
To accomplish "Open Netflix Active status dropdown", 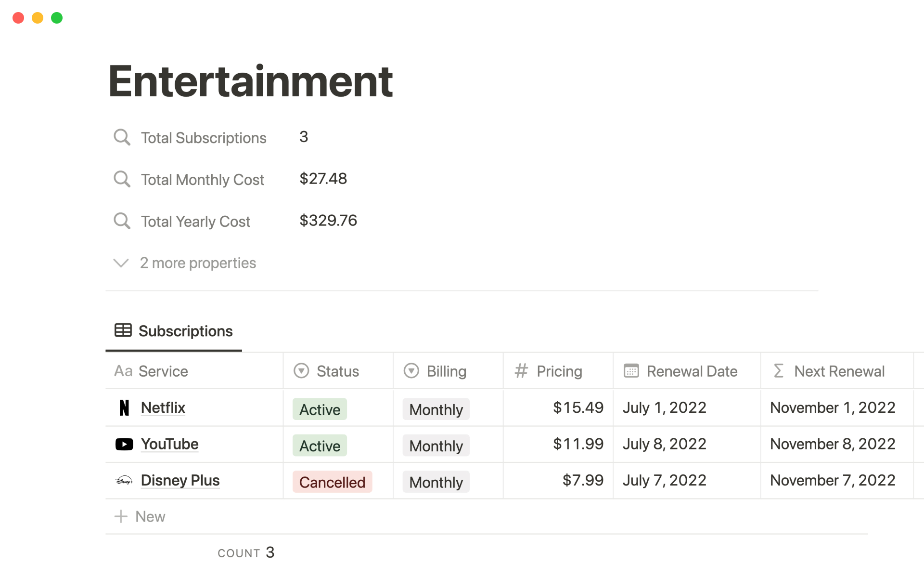I will click(320, 409).
